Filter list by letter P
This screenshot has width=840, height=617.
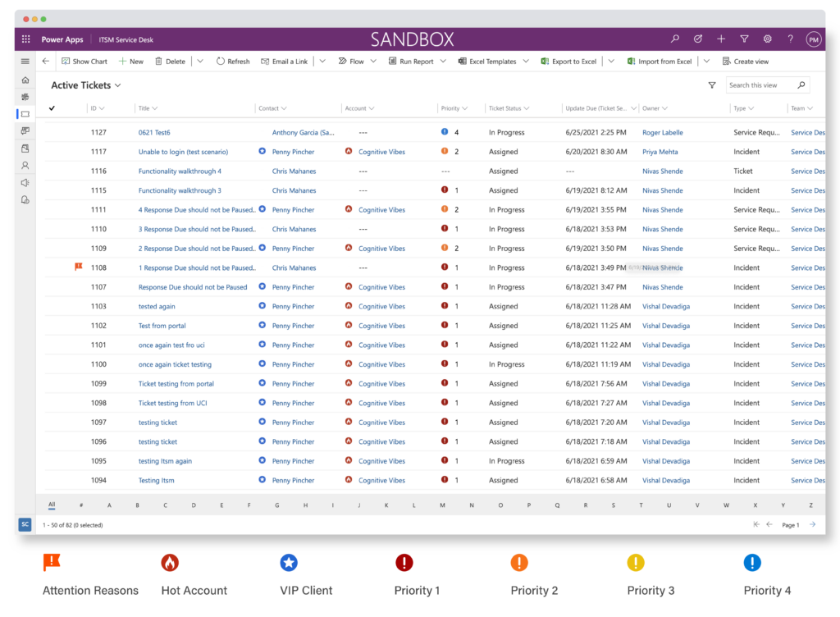point(529,505)
